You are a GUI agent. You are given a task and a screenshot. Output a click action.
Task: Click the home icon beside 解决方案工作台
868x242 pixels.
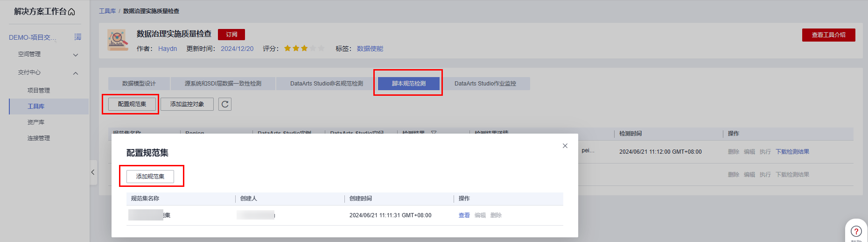pyautogui.click(x=71, y=12)
